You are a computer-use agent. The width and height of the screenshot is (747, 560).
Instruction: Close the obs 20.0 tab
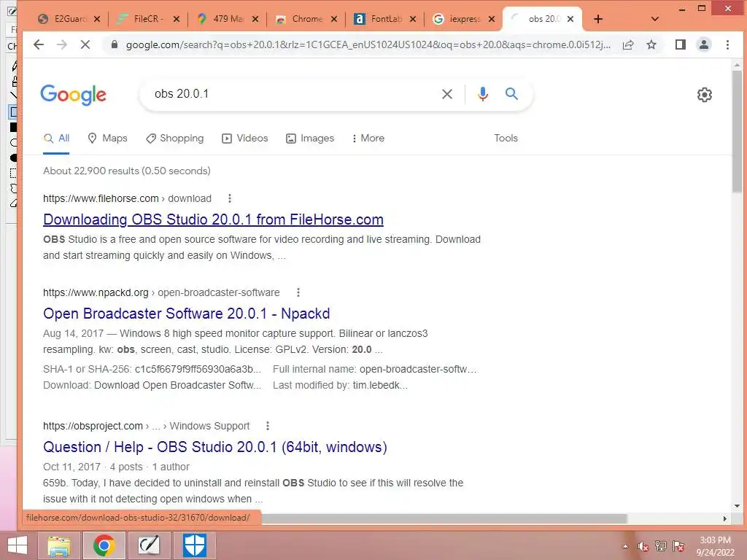click(570, 19)
